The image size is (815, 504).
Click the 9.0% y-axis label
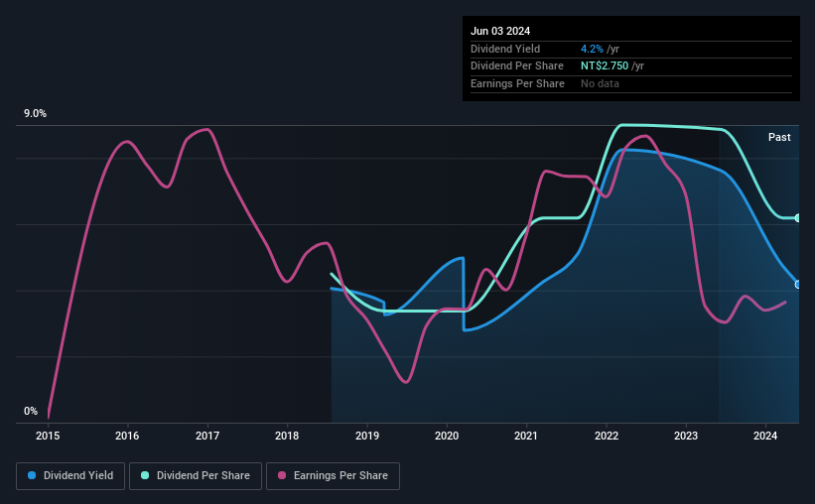click(35, 114)
